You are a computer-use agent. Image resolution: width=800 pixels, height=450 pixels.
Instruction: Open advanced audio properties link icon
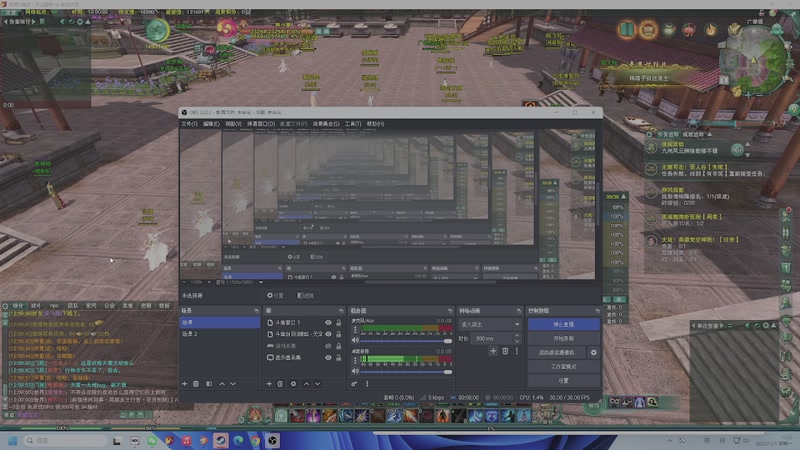354,384
